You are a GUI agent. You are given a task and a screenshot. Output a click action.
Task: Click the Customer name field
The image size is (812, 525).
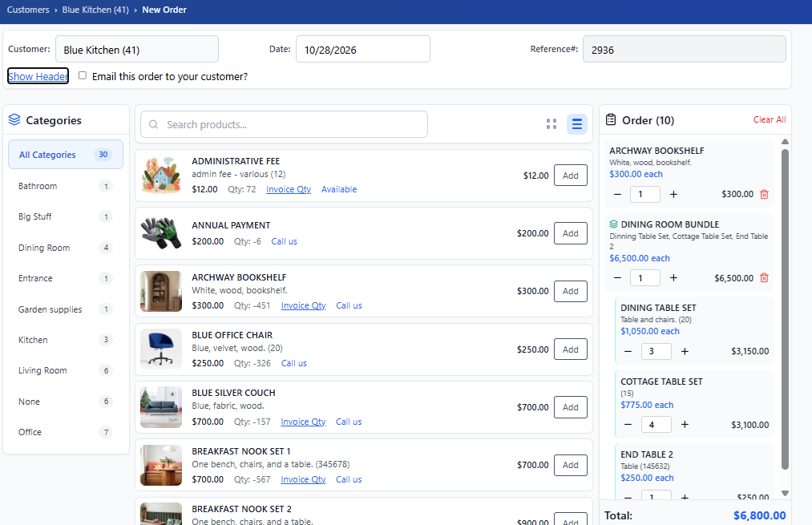tap(137, 49)
